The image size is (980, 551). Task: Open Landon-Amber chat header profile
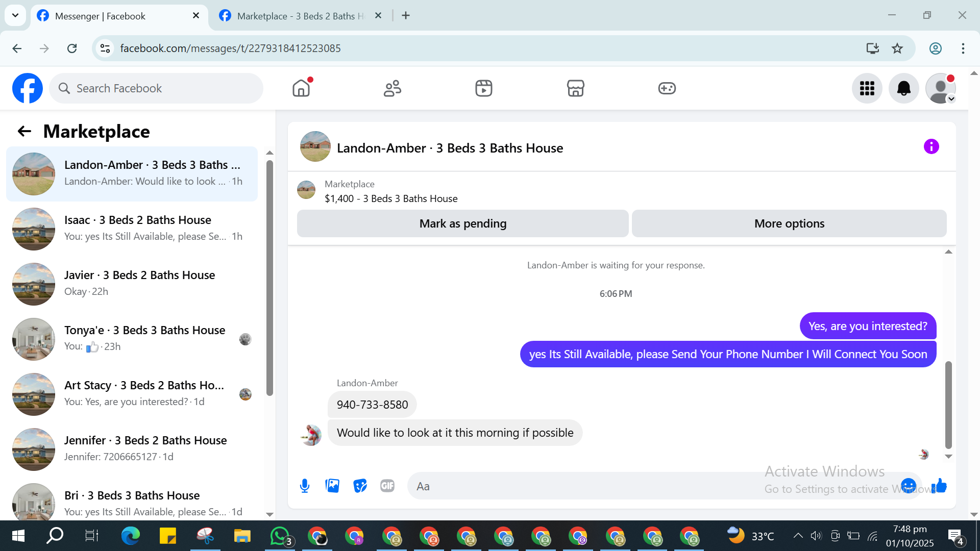(450, 148)
